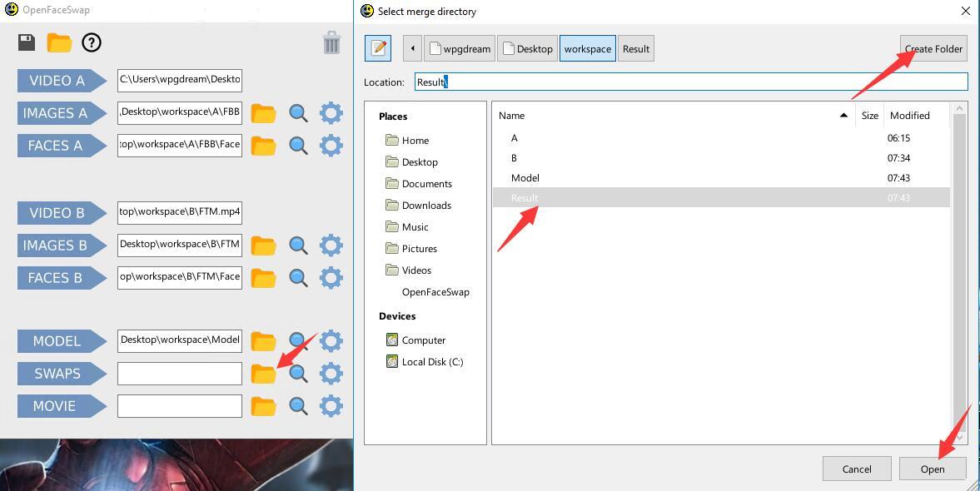Browse folder for SWAPS
Image resolution: width=980 pixels, height=491 pixels.
(263, 374)
